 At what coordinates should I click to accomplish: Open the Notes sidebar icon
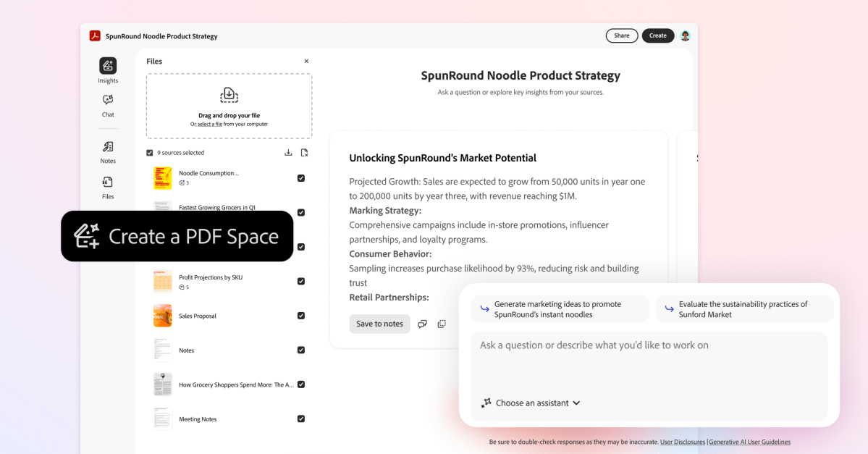click(x=108, y=147)
